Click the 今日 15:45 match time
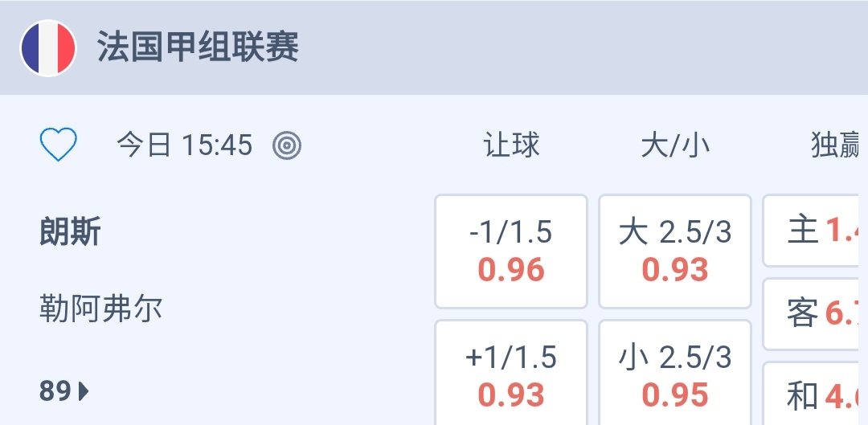Screen dimensions: 868x425 (184, 145)
